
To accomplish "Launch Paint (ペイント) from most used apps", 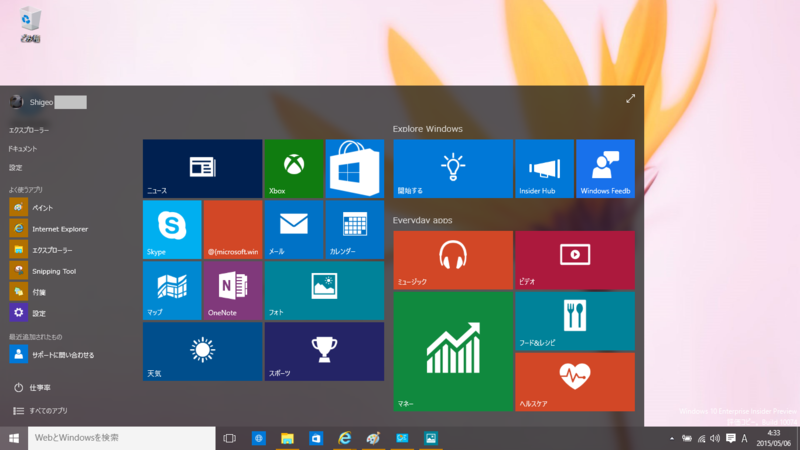I will (32, 208).
